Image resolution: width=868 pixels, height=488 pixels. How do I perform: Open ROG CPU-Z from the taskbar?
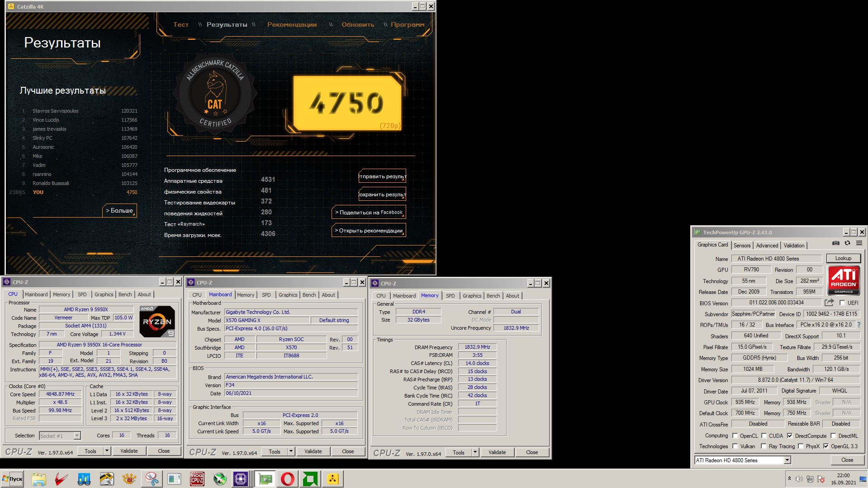(x=197, y=479)
